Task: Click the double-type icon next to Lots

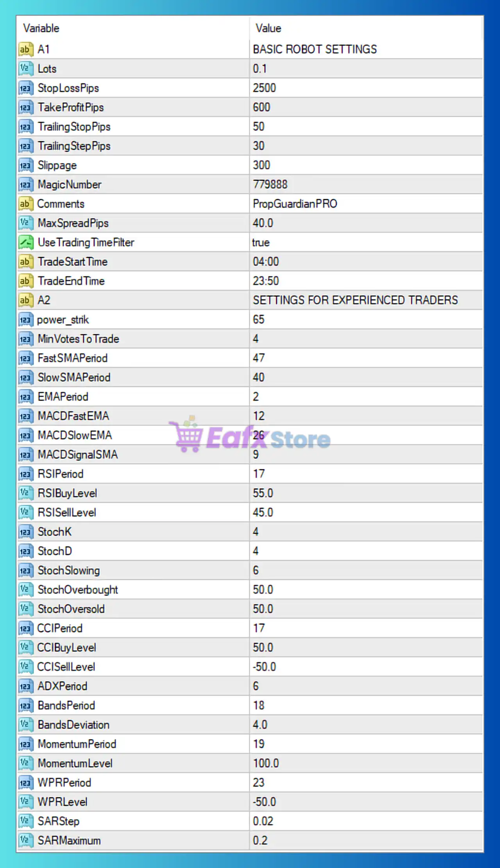Action: point(25,69)
